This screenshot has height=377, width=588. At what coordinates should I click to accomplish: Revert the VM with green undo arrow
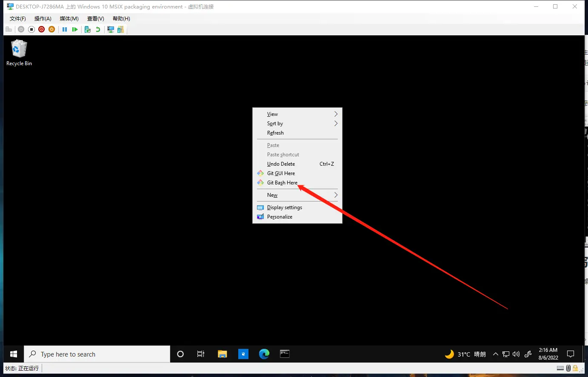pyautogui.click(x=98, y=29)
